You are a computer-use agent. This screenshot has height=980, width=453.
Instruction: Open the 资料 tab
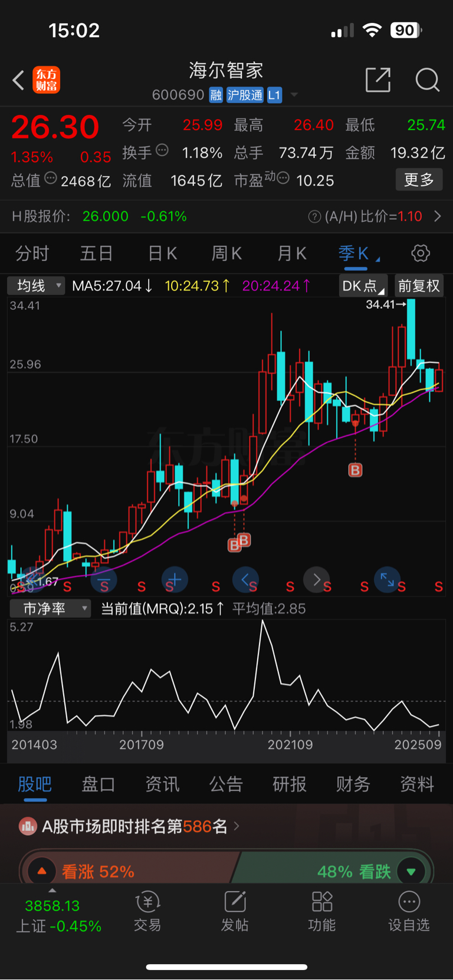(x=417, y=784)
